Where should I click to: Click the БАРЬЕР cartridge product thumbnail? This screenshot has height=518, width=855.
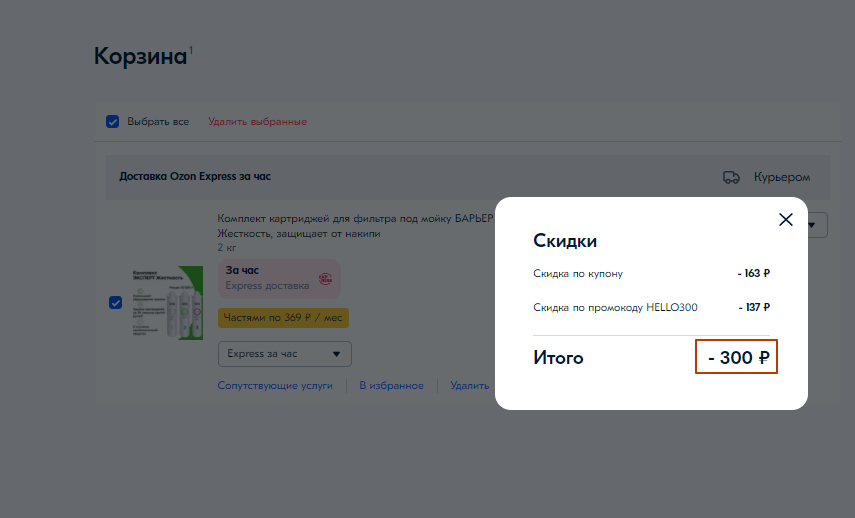point(167,303)
